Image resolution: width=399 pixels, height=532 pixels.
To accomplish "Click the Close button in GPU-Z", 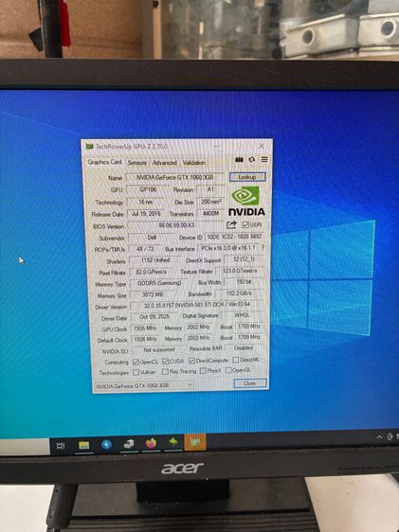I will [250, 383].
